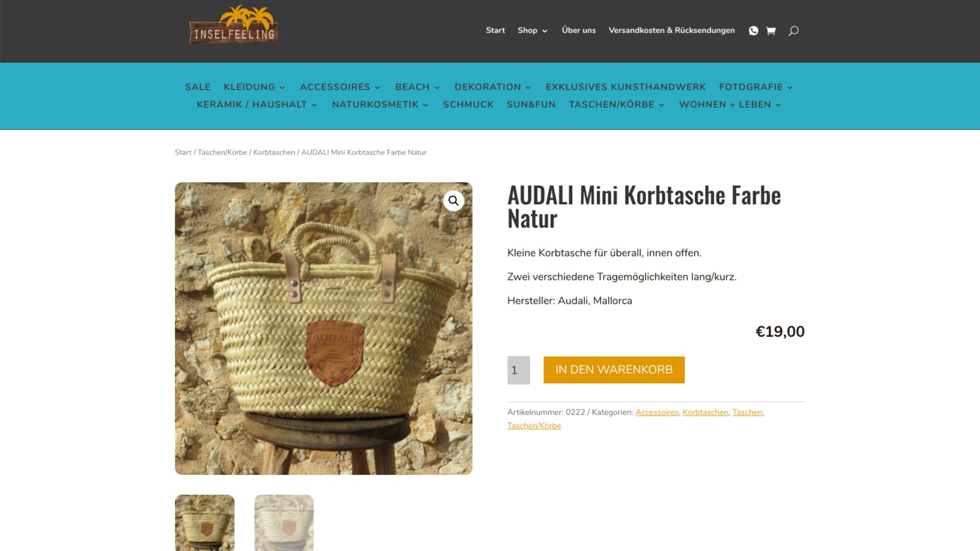Click the Inselfeeling logo
The height and width of the screenshot is (551, 980).
234,24
